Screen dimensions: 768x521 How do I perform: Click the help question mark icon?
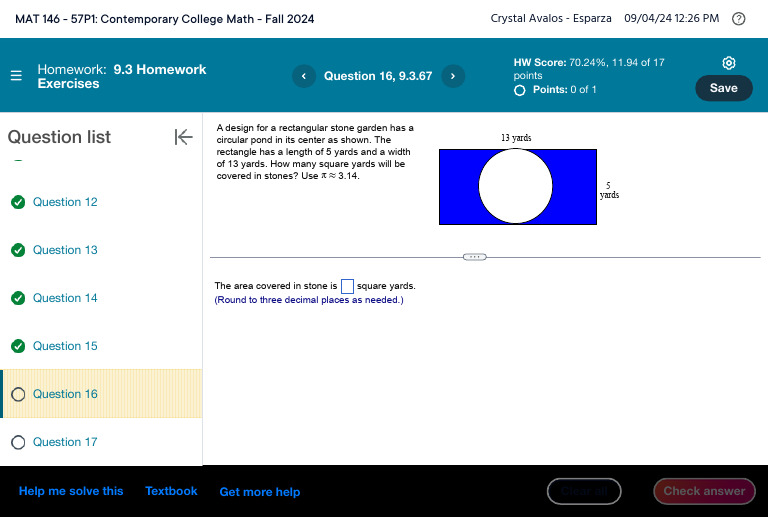click(x=739, y=19)
